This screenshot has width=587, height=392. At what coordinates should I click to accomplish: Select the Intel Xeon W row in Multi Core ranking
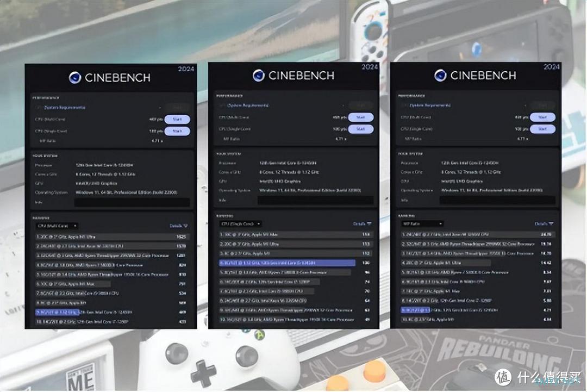coord(111,246)
